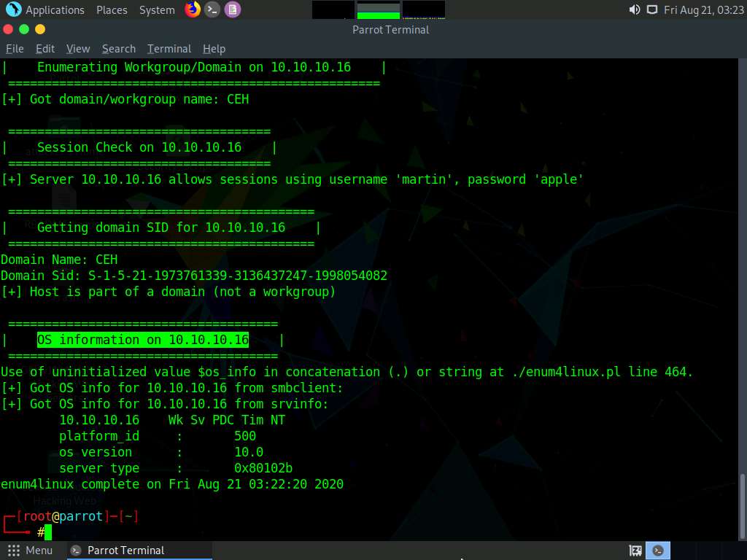Click 'Use of uninitialized value' warning line
Screen dimensions: 747x560
pos(347,371)
